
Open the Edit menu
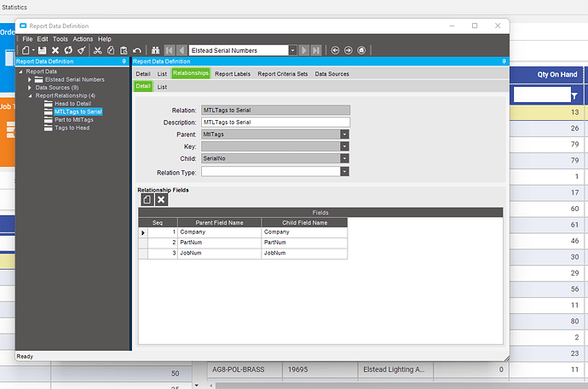click(x=43, y=39)
